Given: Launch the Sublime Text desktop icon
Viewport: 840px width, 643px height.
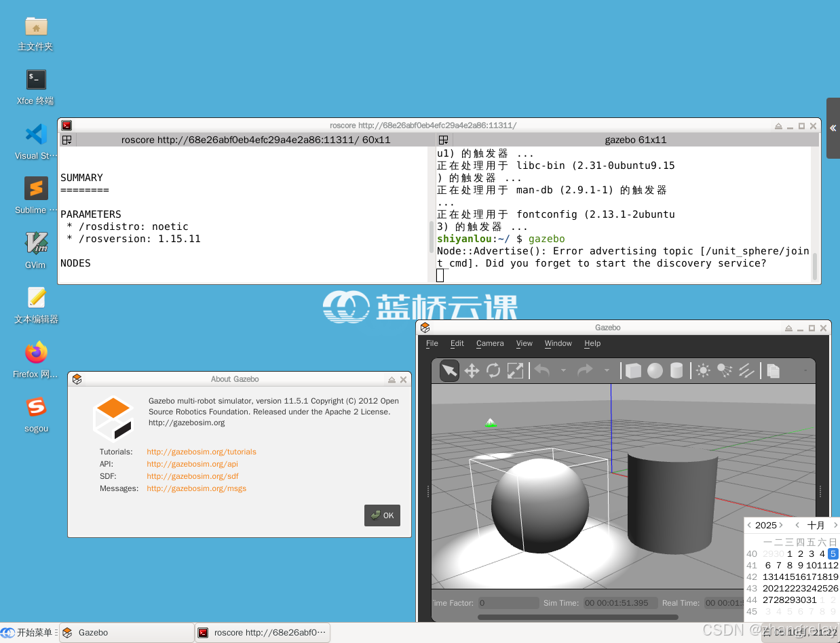Looking at the screenshot, I should [35, 196].
